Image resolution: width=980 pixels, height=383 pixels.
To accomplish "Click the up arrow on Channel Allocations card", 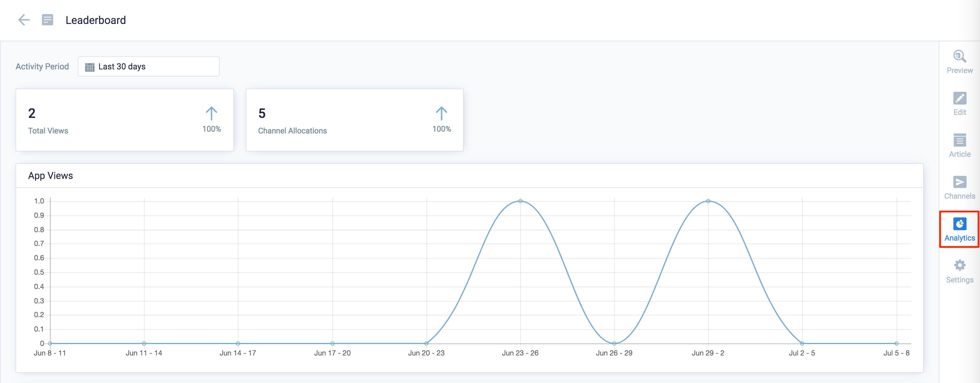I will [x=441, y=113].
